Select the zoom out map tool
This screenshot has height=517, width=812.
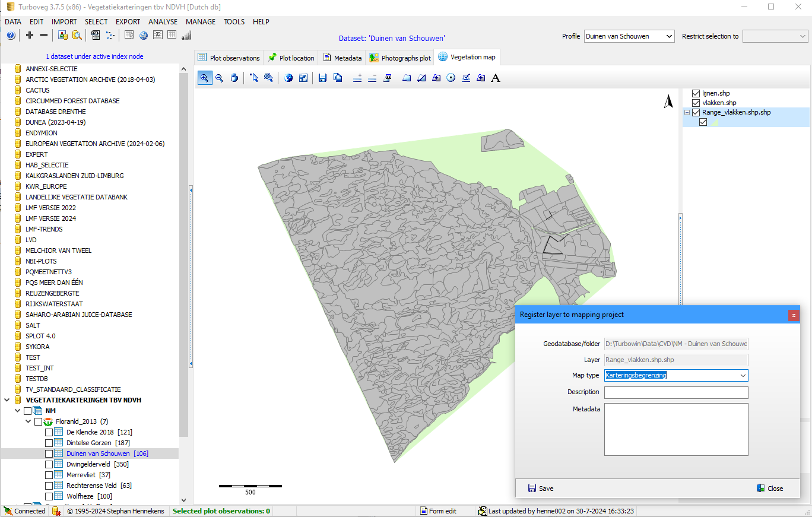tap(219, 78)
